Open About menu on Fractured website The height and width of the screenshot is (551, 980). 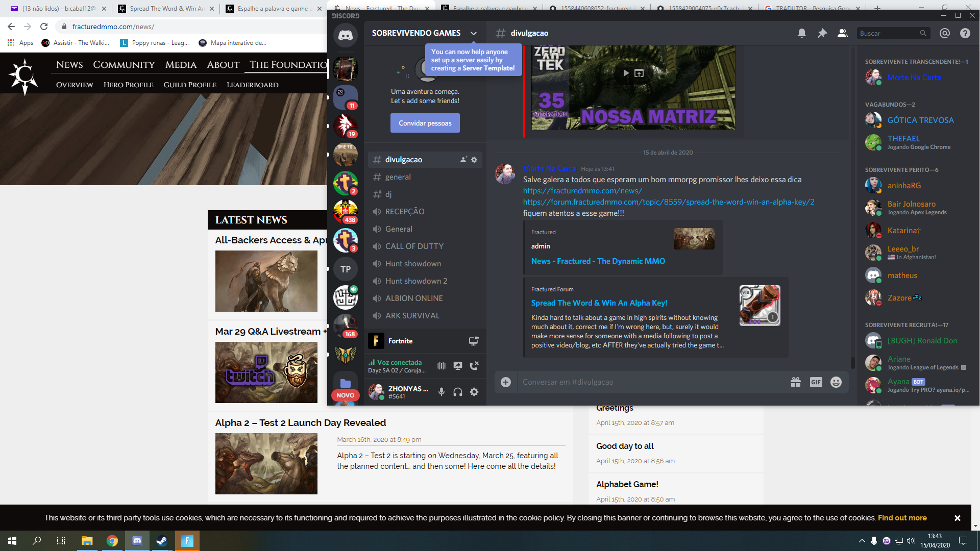(x=223, y=65)
